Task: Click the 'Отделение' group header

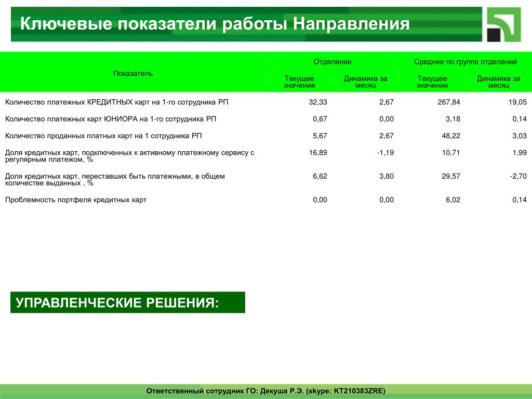Action: pos(332,62)
